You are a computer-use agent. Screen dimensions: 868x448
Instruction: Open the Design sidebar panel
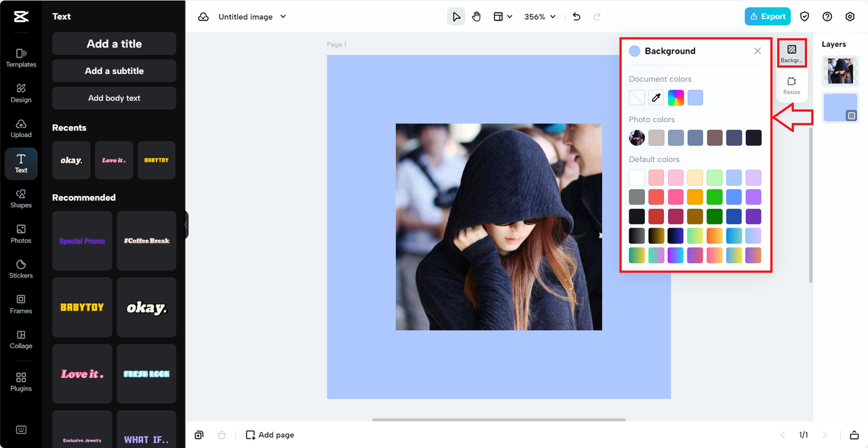click(x=21, y=93)
